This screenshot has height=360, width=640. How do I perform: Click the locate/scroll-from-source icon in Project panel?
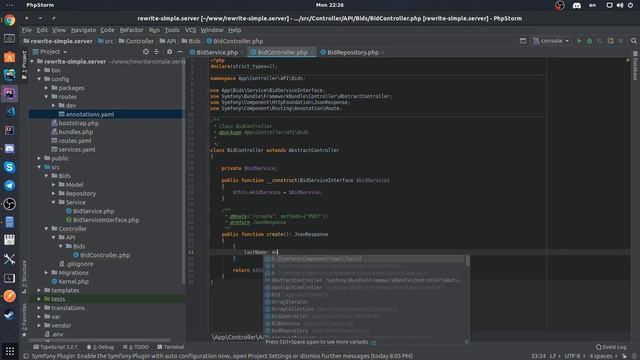pos(146,52)
